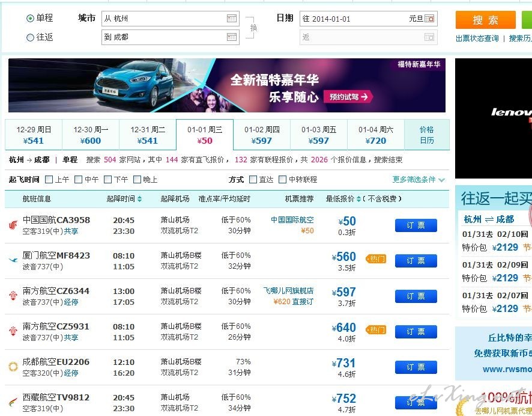Click 订票 button for EU2206
Image resolution: width=532 pixels, height=416 pixels.
416,367
